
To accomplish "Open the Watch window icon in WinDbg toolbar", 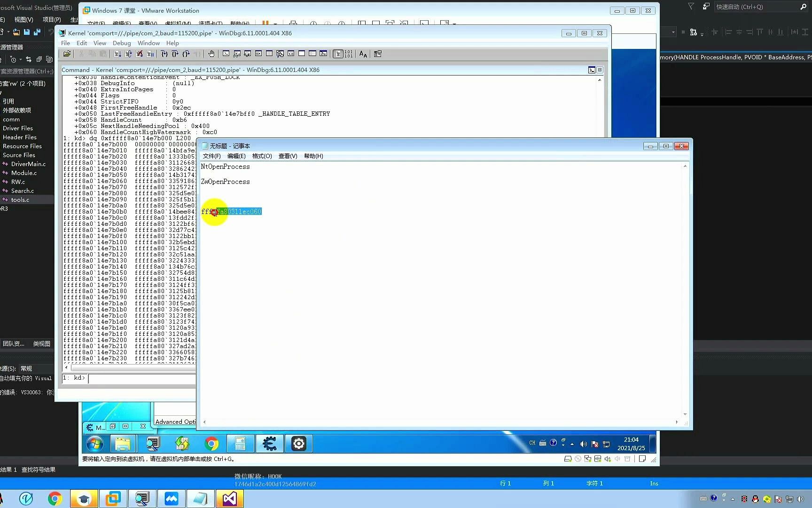I will [237, 54].
